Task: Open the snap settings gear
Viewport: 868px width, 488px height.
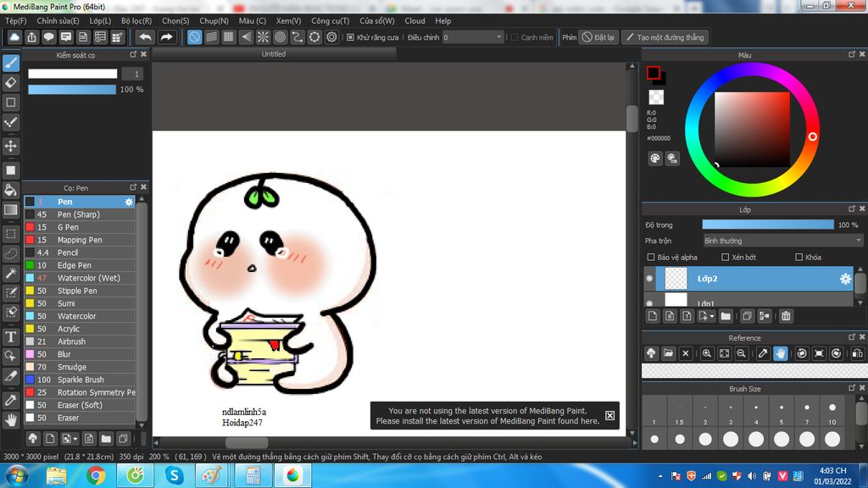Action: [331, 37]
